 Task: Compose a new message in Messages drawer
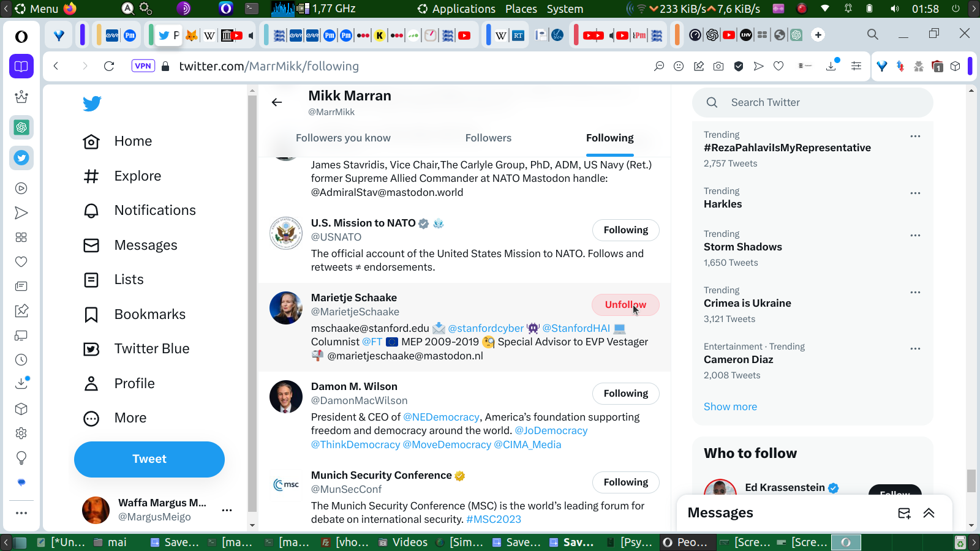click(904, 513)
